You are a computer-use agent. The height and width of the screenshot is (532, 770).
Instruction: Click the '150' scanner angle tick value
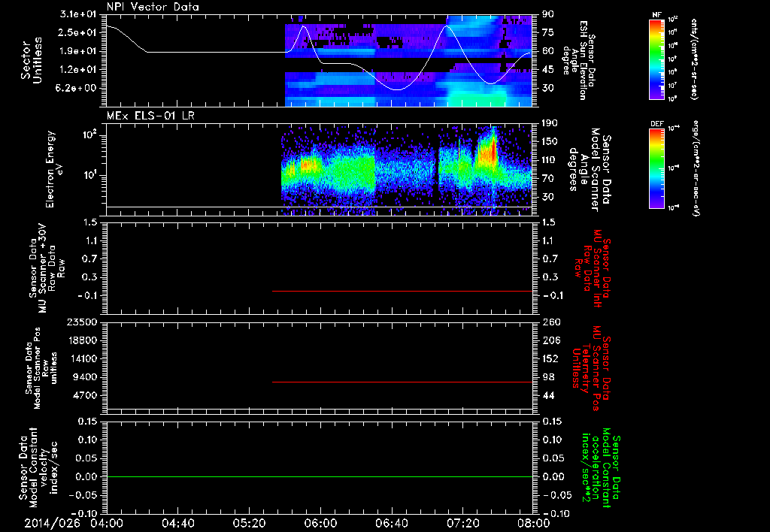[x=550, y=142]
